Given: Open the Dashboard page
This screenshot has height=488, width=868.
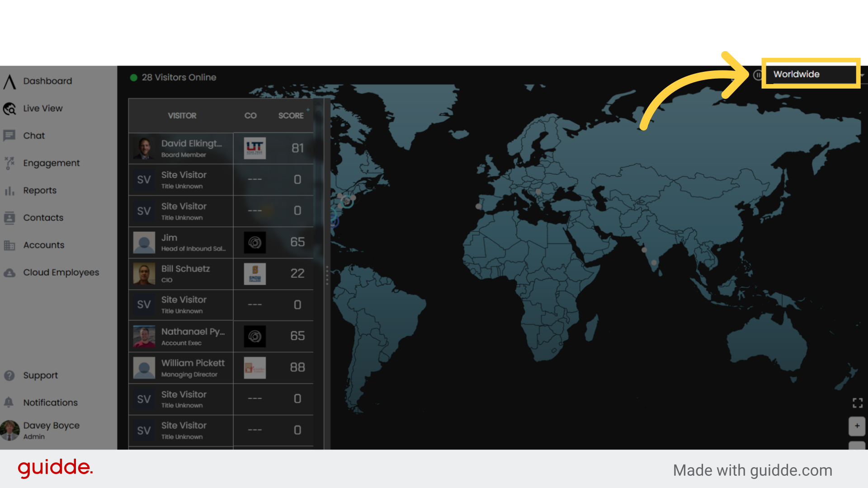Looking at the screenshot, I should 47,81.
